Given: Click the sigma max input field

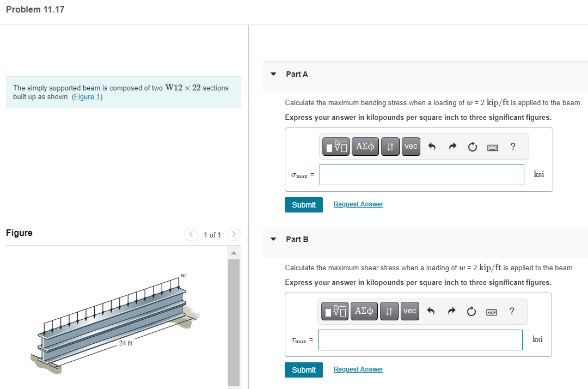Looking at the screenshot, I should click(422, 175).
